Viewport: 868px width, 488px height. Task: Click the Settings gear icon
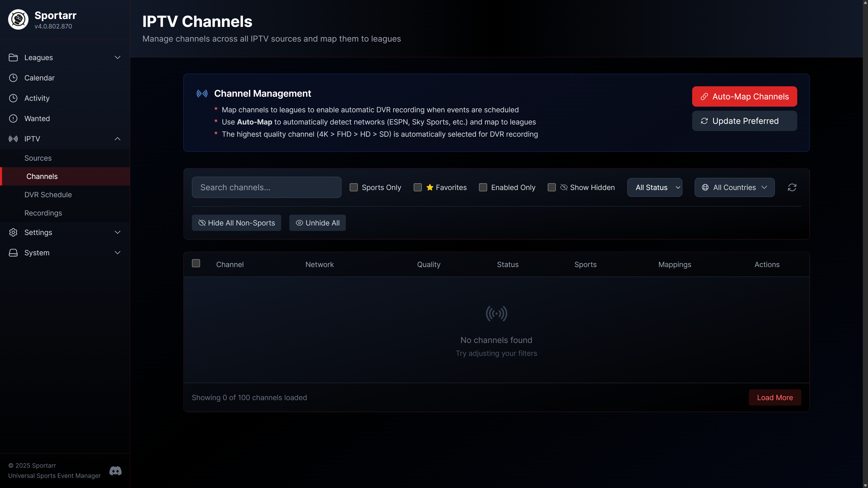pyautogui.click(x=13, y=232)
